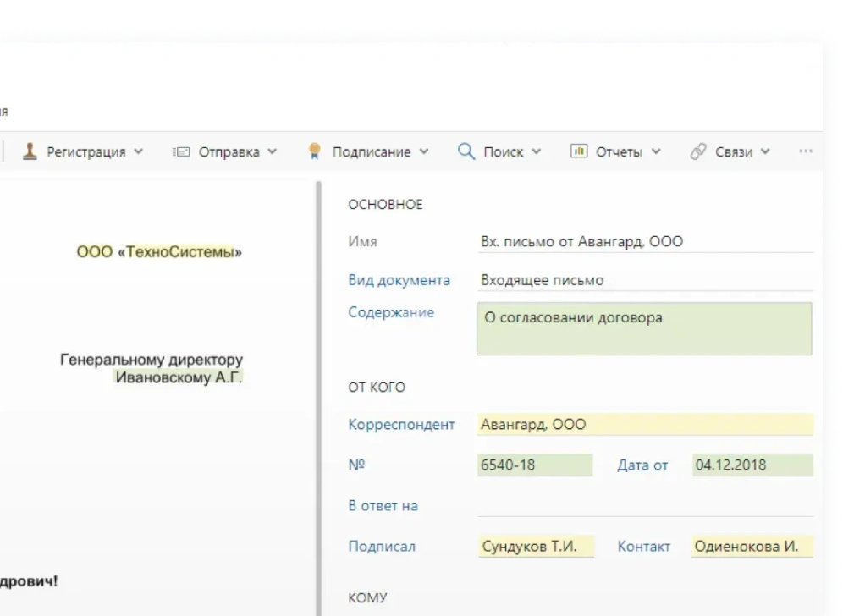Expand the Регистрация dropdown arrow
This screenshot has height=616, width=865.
(139, 152)
